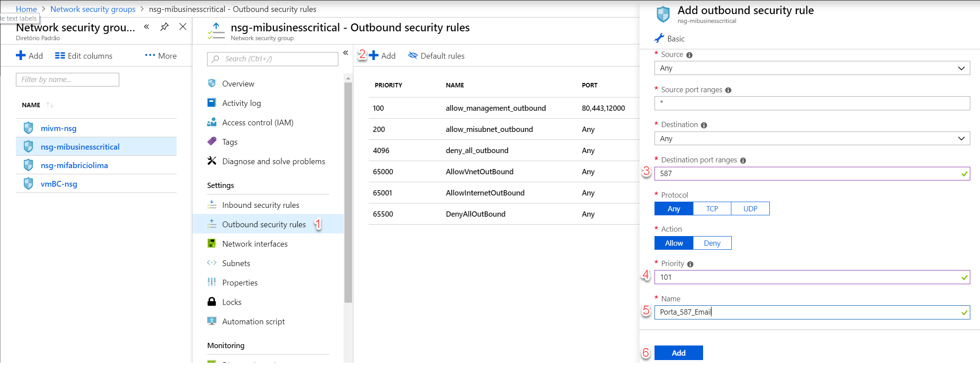Click the mivm-nsg shield icon

(28, 128)
